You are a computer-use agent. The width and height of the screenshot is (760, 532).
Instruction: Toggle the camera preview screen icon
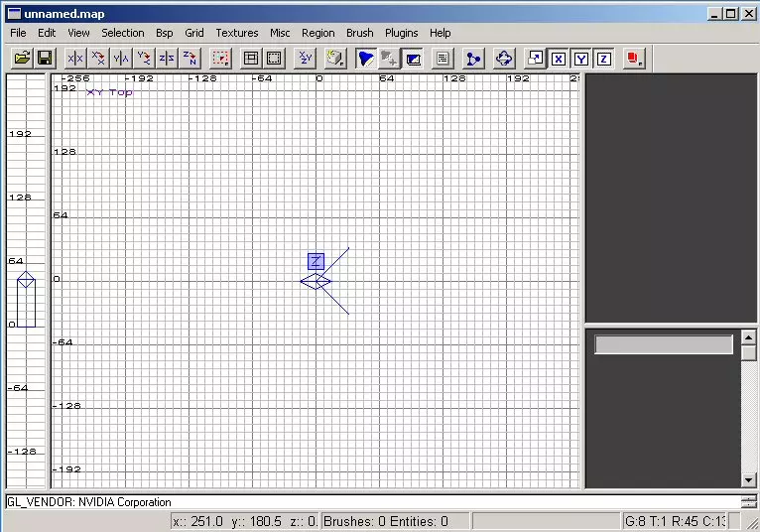coord(413,59)
